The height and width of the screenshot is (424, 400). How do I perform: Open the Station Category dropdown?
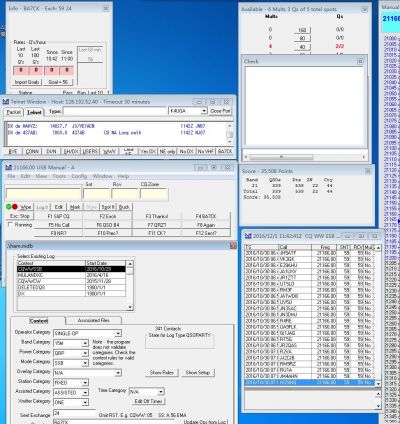pyautogui.click(x=85, y=383)
